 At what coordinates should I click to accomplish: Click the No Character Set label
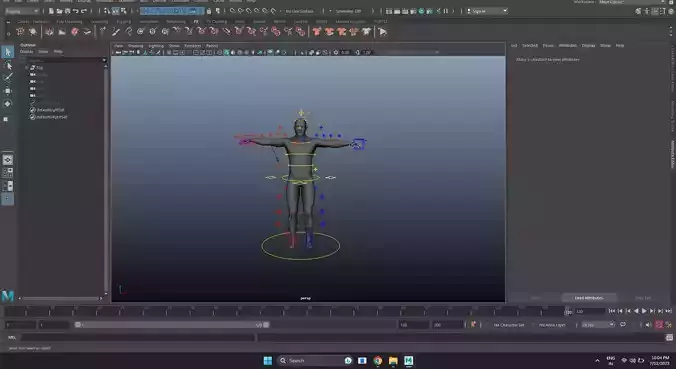pos(509,325)
